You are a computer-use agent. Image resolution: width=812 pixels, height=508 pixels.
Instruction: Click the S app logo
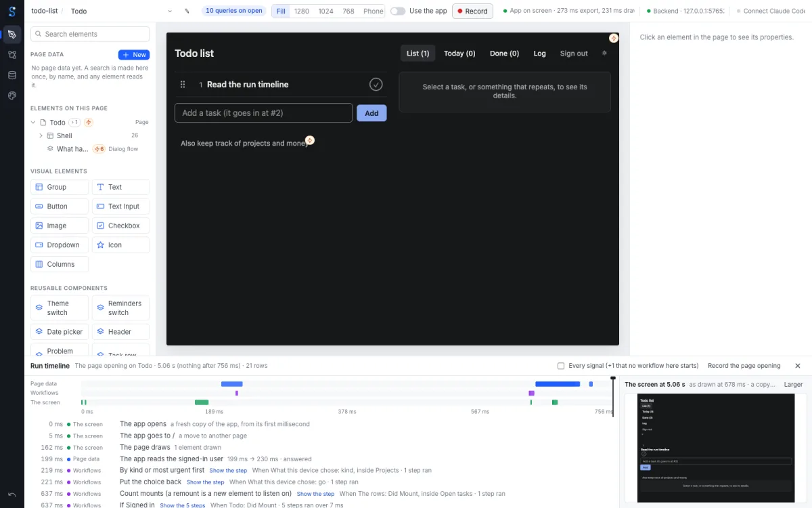click(12, 12)
